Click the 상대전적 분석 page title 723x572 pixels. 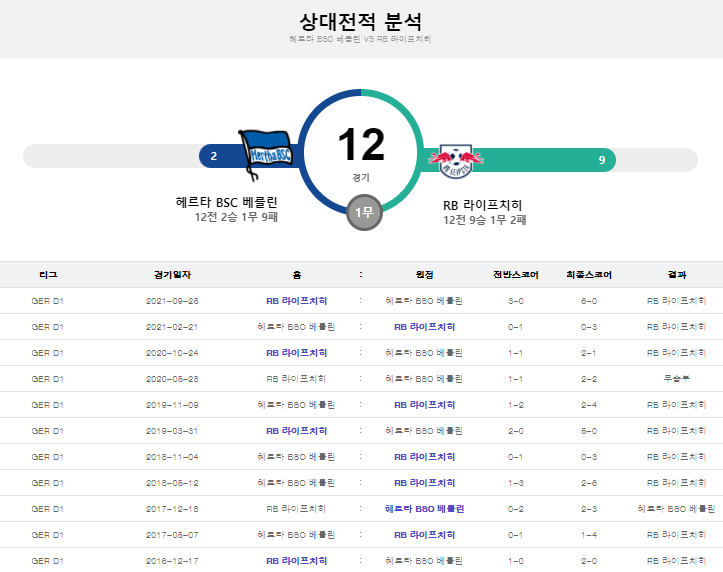pyautogui.click(x=361, y=21)
